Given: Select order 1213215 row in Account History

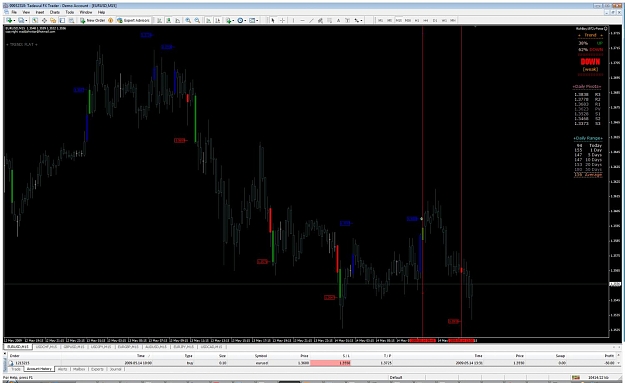Looking at the screenshot, I should point(313,363).
